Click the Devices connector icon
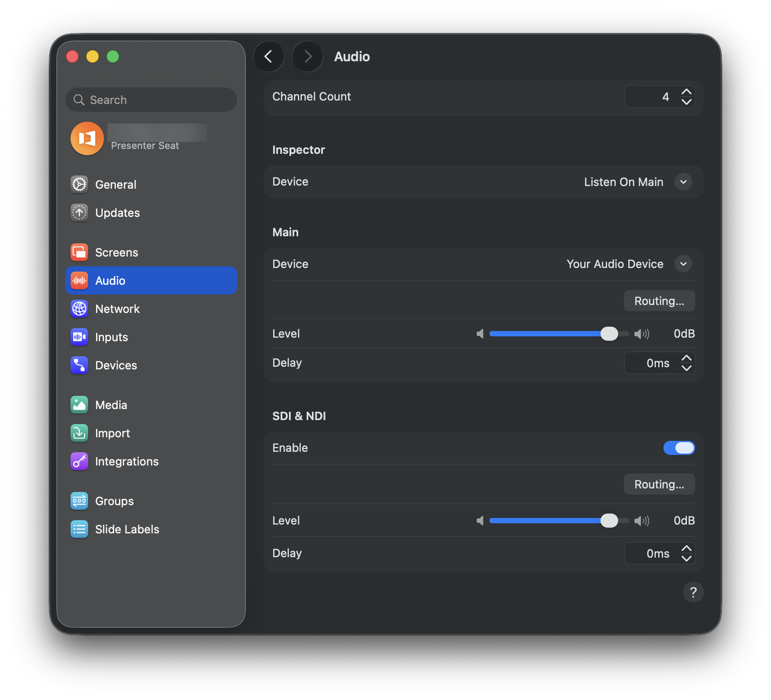The image size is (771, 700). point(79,365)
